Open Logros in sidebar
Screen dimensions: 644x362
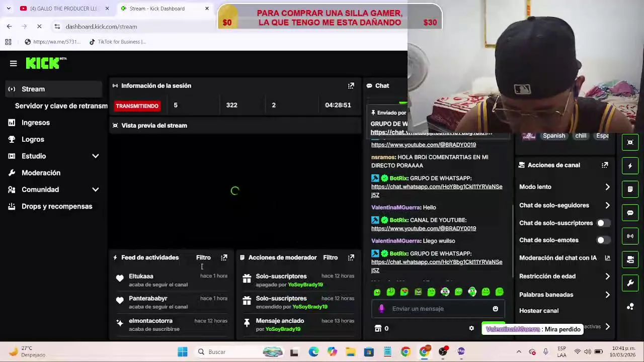click(x=54, y=139)
